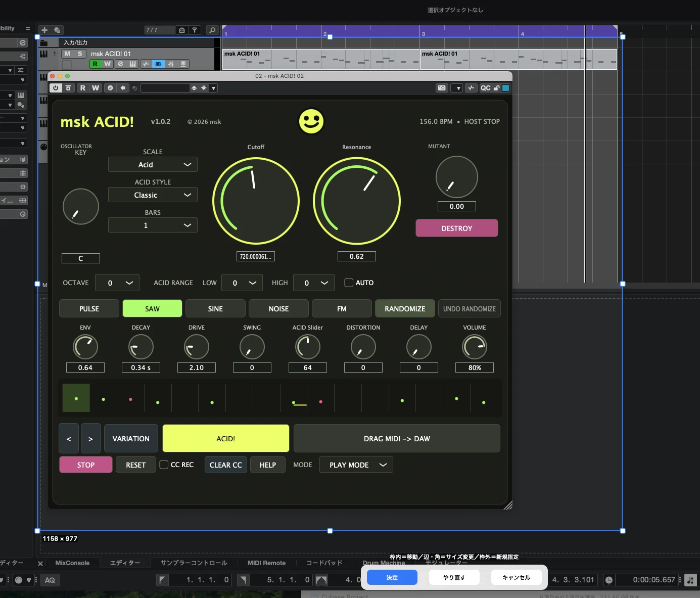Click the Cutoff value field showing 720.000061
This screenshot has width=700, height=598.
pos(256,256)
